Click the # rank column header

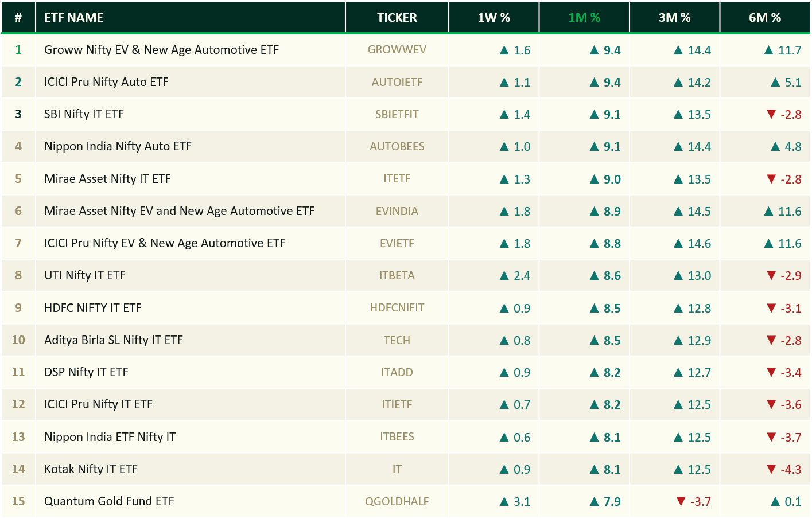pos(18,18)
